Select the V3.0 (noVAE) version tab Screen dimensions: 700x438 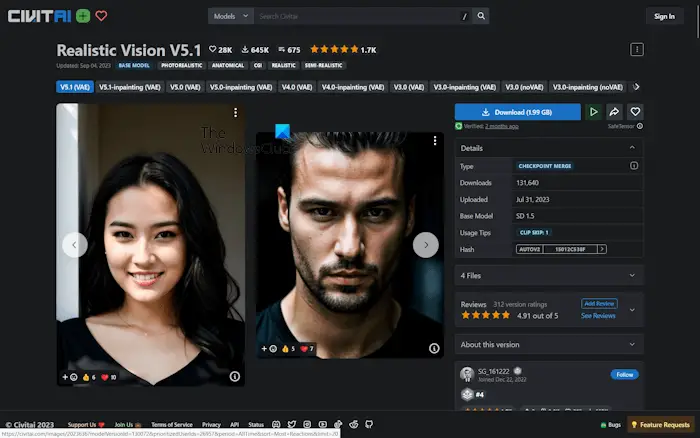pos(524,87)
